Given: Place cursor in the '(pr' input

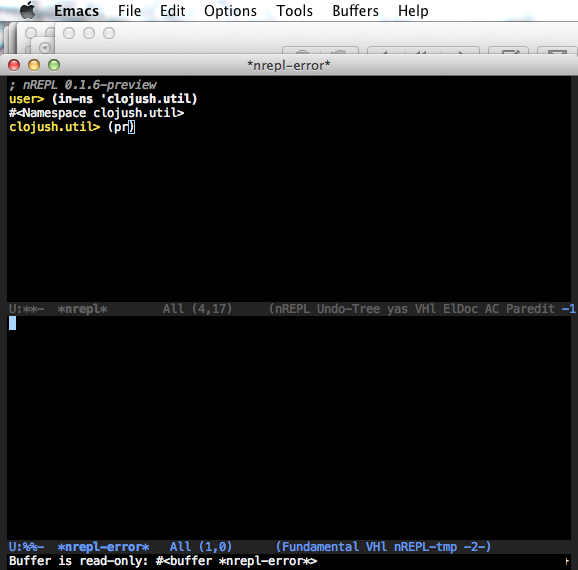Looking at the screenshot, I should pos(118,127).
